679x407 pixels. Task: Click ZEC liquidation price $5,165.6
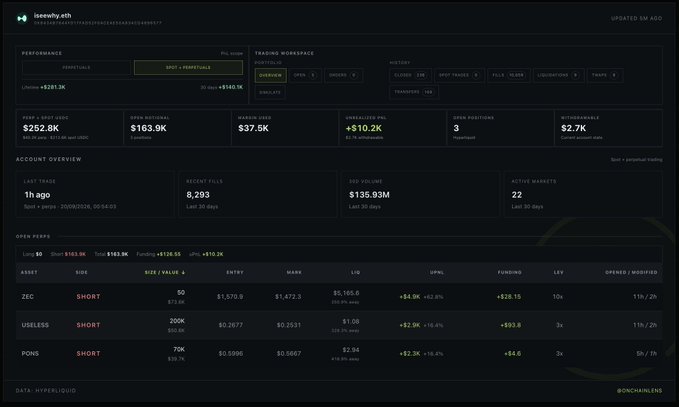[346, 293]
